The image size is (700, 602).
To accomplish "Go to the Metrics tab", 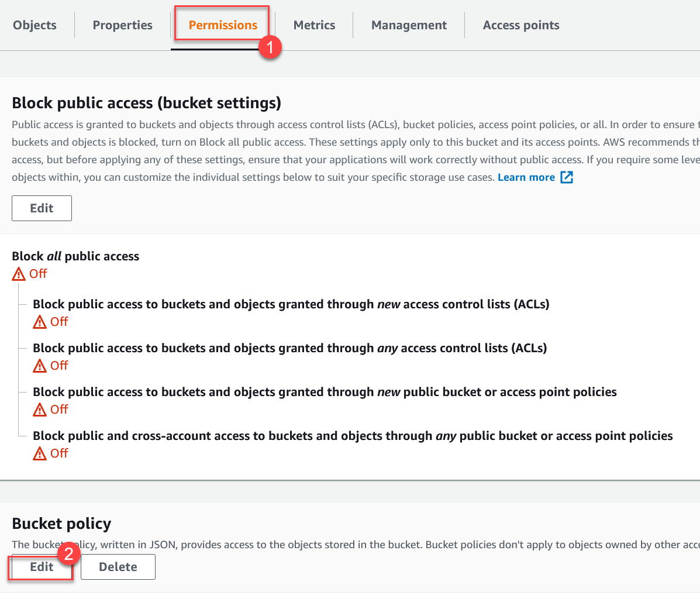I will [314, 25].
